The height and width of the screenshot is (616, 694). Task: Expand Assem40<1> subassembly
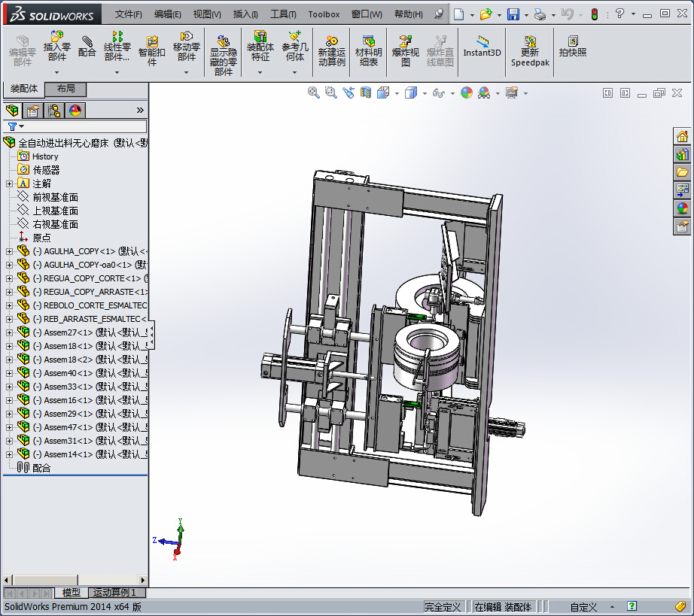[x=9, y=374]
